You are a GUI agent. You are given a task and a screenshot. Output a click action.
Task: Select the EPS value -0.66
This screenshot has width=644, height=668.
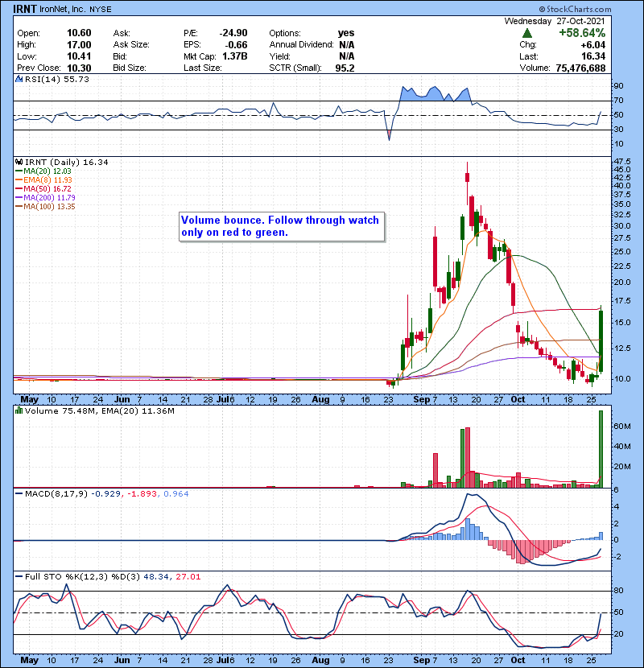pyautogui.click(x=236, y=45)
